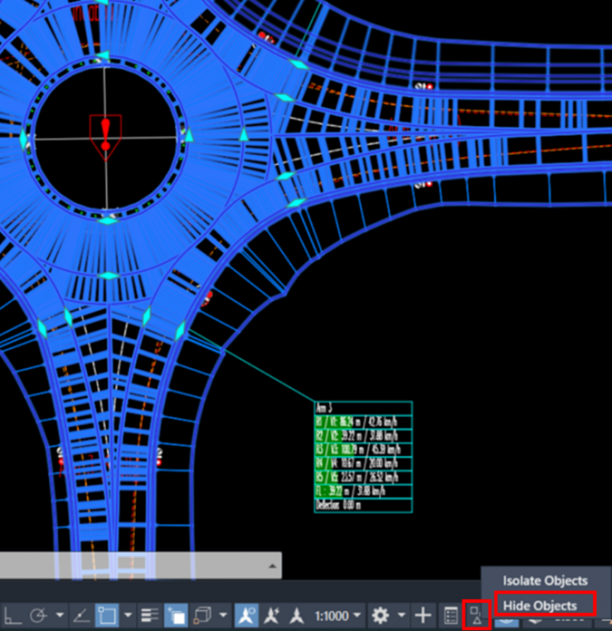Toggle the highlighted Object Snap button
The height and width of the screenshot is (631, 612).
tap(107, 615)
